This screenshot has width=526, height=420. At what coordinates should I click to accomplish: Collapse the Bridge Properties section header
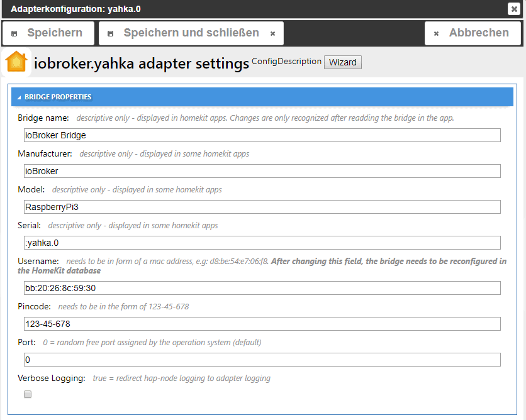pos(262,97)
